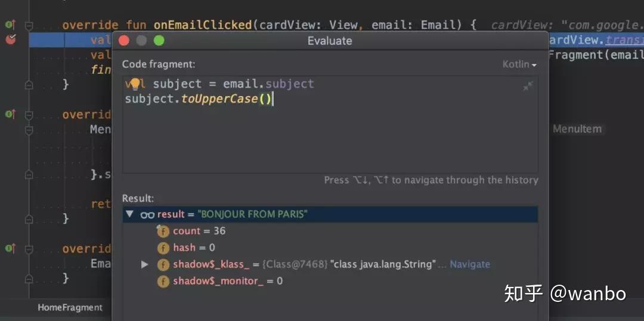The image size is (644, 321).
Task: Select the "BONJOUR FROM PARIS" result row
Action: [x=253, y=214]
